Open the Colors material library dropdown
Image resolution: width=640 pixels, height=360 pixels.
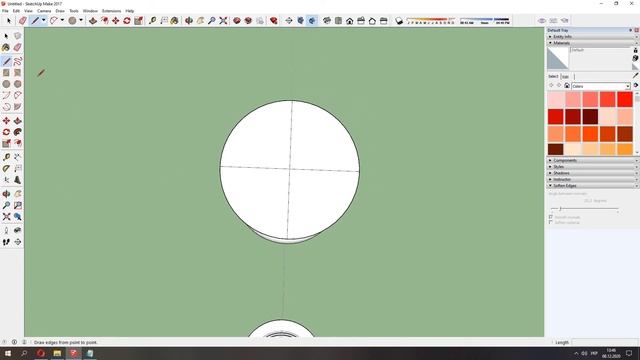click(601, 86)
